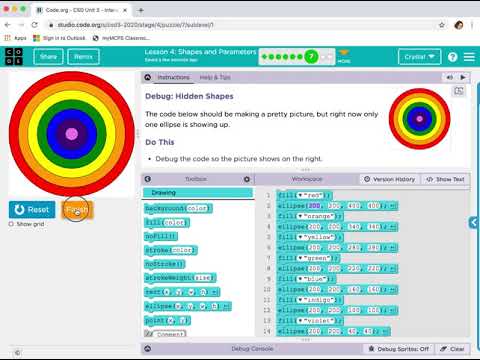Toggle Debug Sprites: Off button
Viewport: 480px width, 360px height.
pos(399,349)
